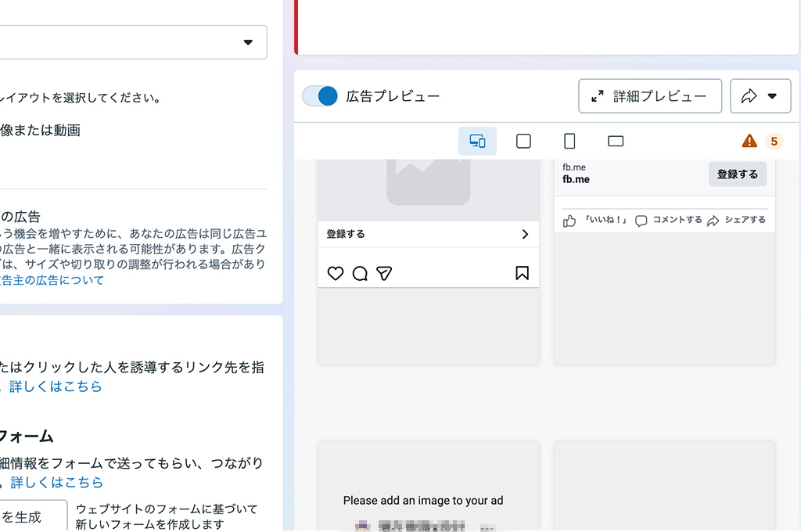Open the dropdown in the top-left panel

tap(248, 42)
